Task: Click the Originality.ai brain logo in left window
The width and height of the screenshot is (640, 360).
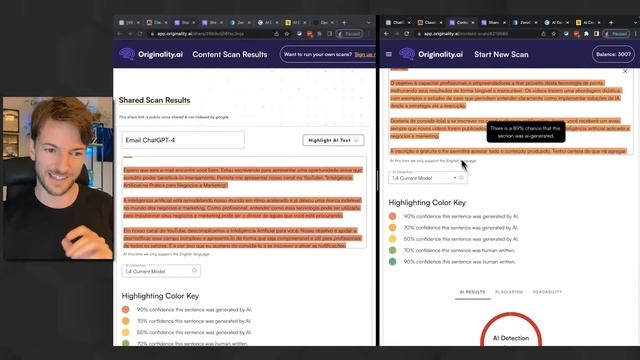Action: 127,54
